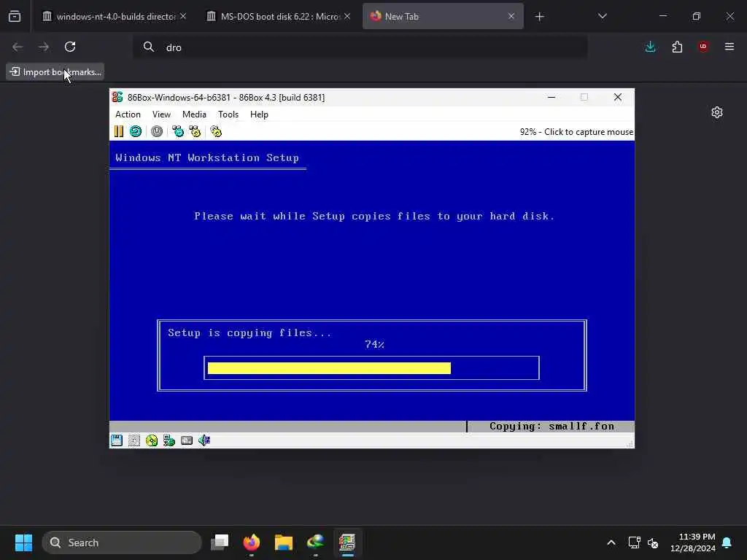Screen dimensions: 747x560
Task: Open the new tab page personalize gear icon
Action: click(717, 112)
